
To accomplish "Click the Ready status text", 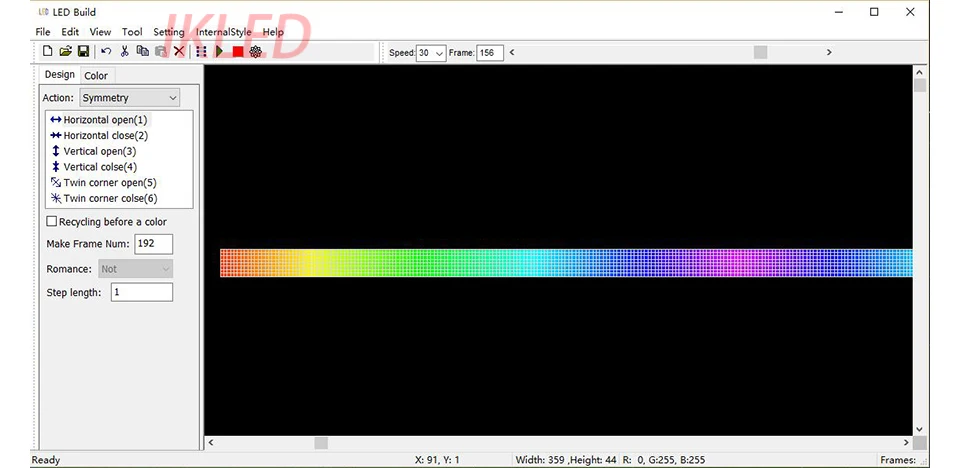I will pyautogui.click(x=46, y=460).
